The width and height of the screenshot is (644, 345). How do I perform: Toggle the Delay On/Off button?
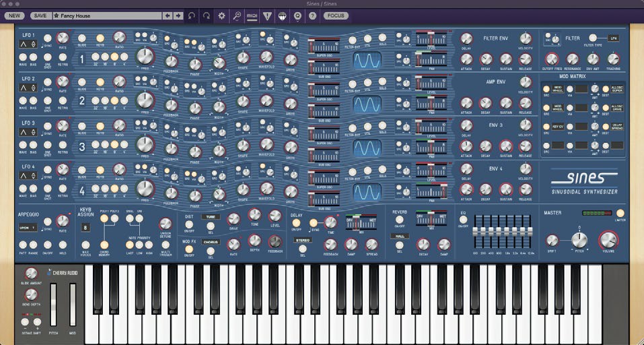click(296, 222)
